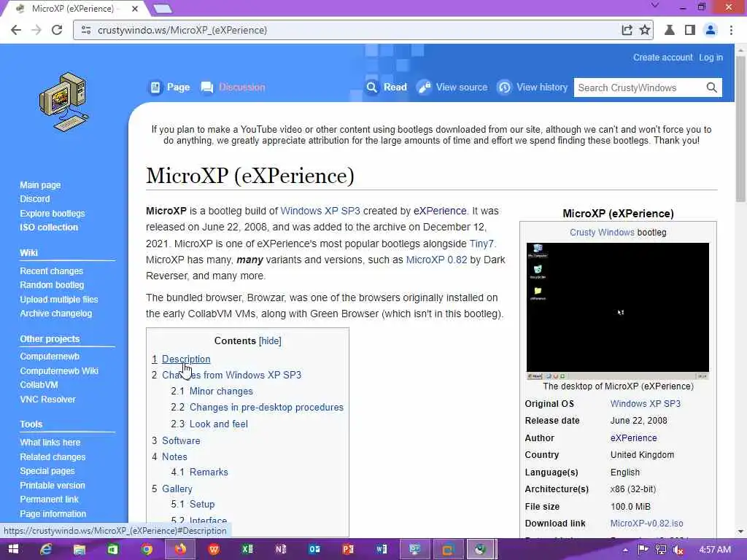
Task: Launch PowerPoint from the taskbar
Action: click(348, 550)
